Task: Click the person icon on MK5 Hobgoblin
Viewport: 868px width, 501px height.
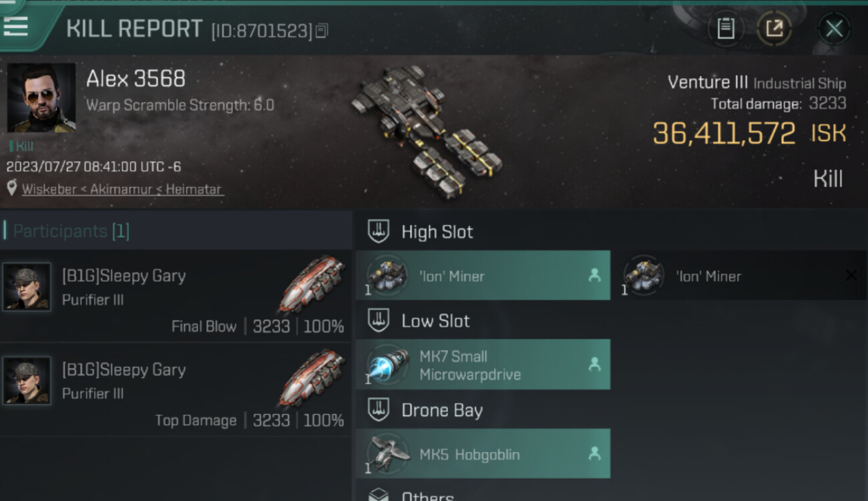Action: pos(594,454)
